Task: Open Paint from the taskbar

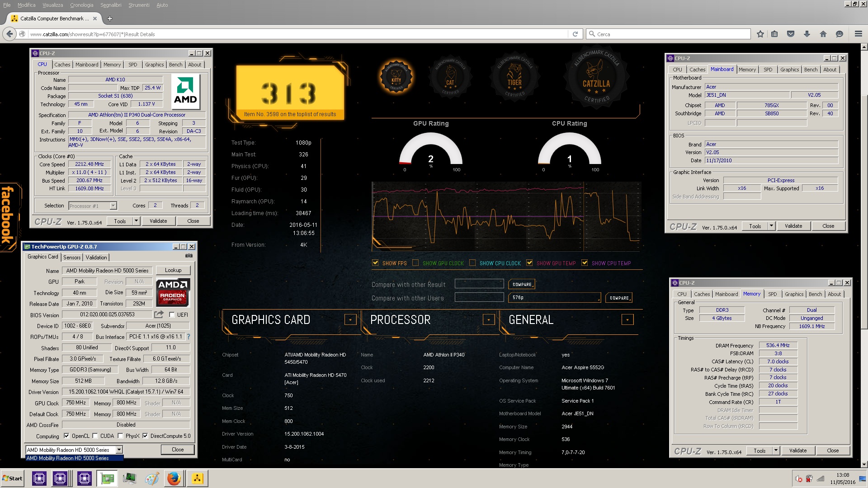Action: [152, 479]
